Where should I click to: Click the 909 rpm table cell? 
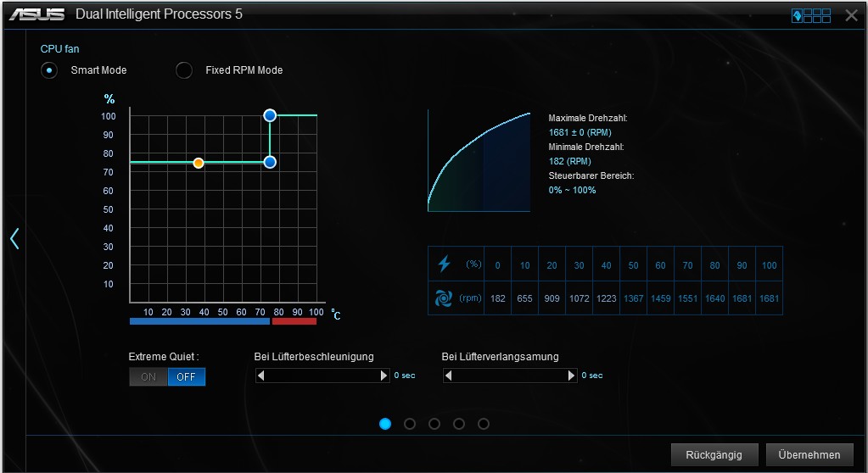(552, 298)
